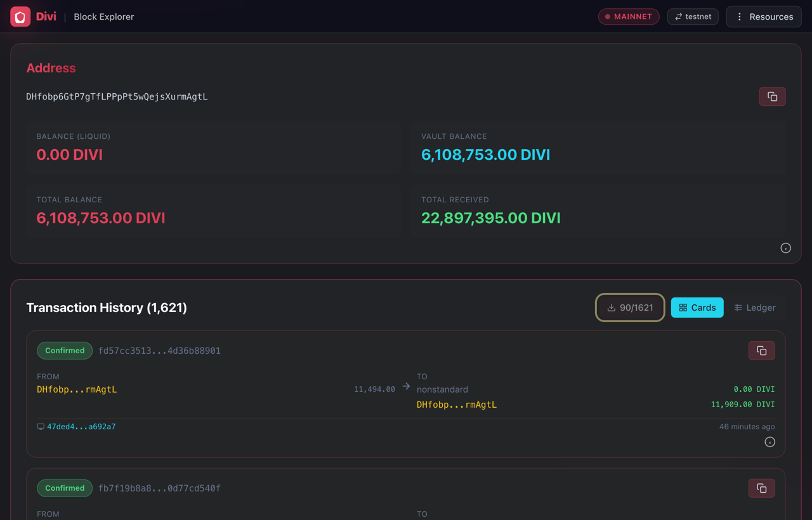Viewport: 812px width, 520px height.
Task: Select the full address DHfobp6GtP7gTfLPPpPt5wQejsXurmAgtL
Action: 117,97
